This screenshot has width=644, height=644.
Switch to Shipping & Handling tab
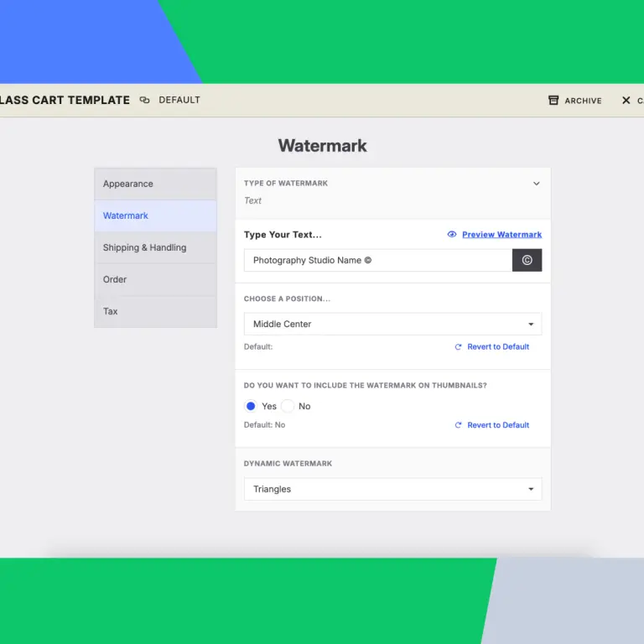[x=155, y=247]
